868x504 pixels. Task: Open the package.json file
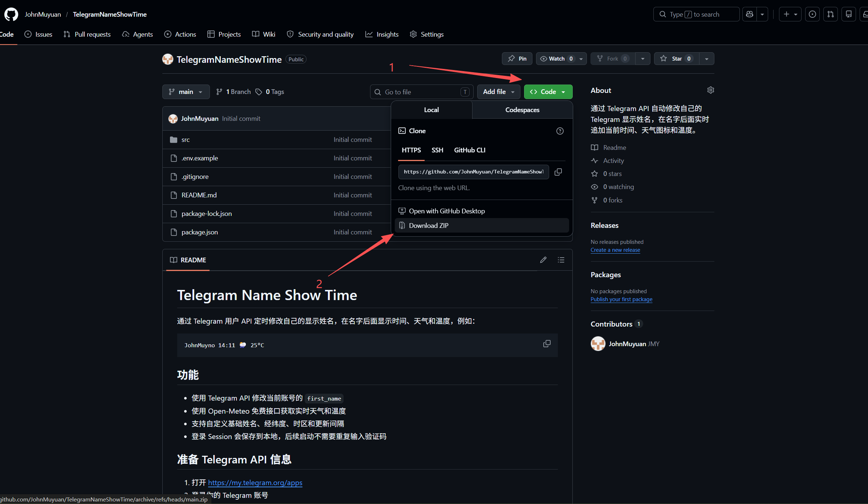click(200, 232)
